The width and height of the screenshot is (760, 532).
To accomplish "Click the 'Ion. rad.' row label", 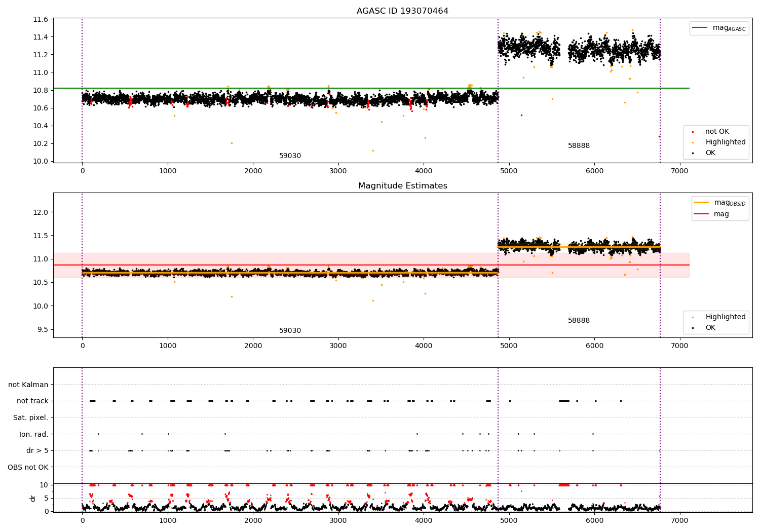I will (34, 434).
